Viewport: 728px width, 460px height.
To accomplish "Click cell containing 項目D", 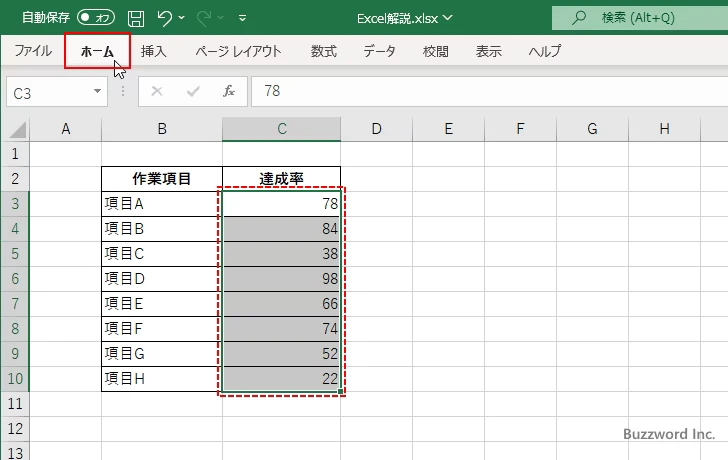I will pos(162,279).
